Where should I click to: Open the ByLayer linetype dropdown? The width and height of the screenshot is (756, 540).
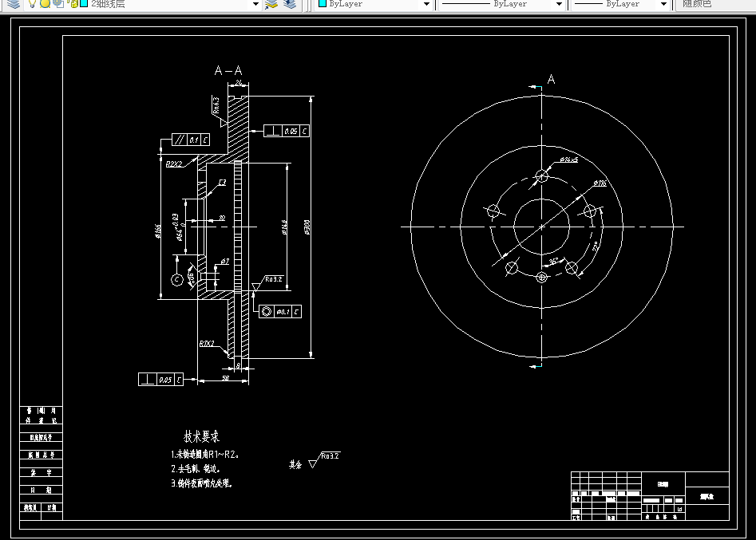[559, 4]
